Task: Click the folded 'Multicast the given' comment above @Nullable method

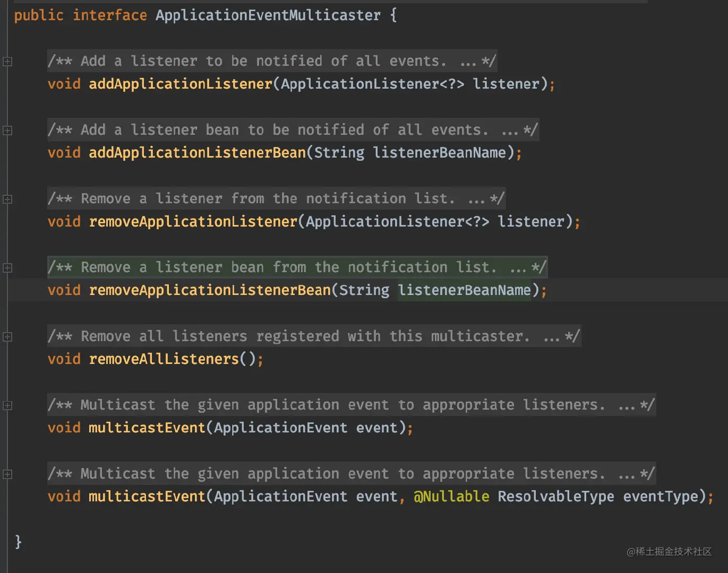Action: point(352,474)
